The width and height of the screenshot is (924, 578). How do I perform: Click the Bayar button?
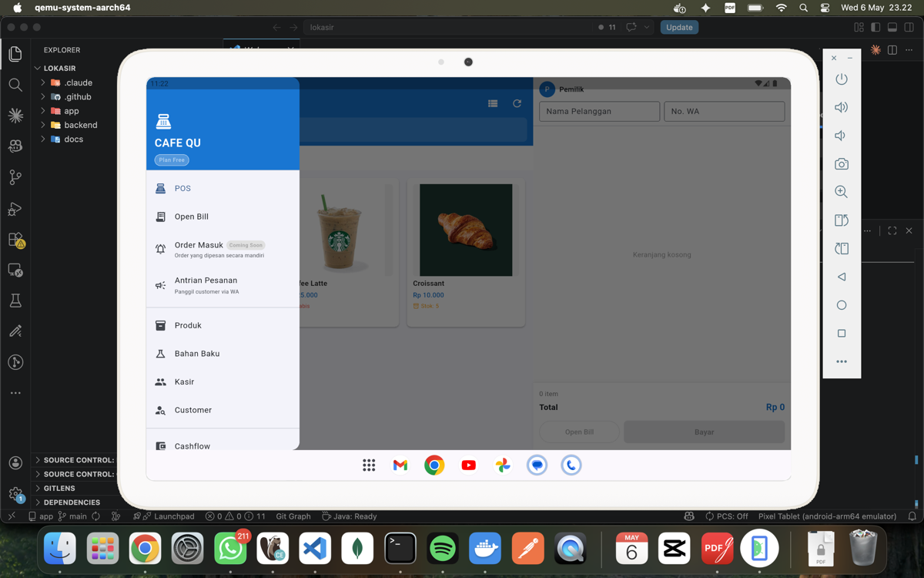[704, 432]
